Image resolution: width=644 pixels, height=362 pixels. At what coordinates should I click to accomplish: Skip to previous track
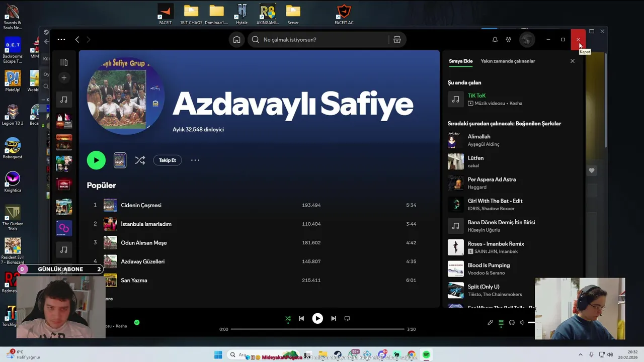pos(301,318)
